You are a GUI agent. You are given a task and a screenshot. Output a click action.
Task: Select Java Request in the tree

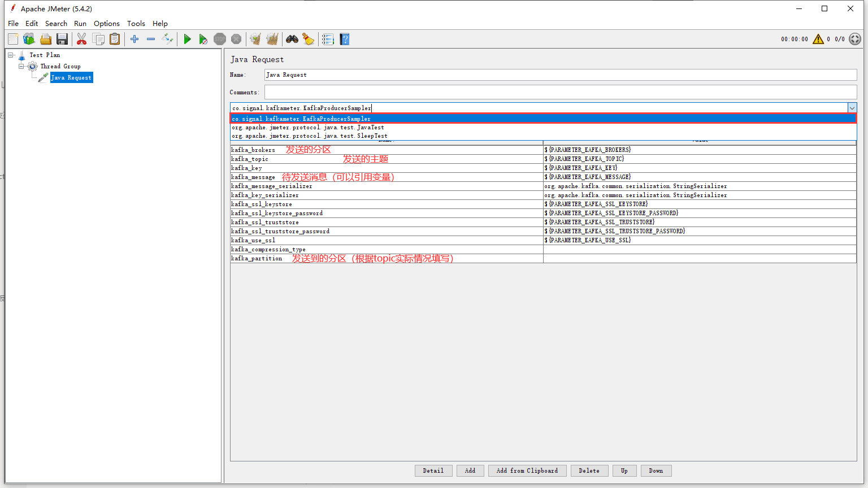[71, 77]
